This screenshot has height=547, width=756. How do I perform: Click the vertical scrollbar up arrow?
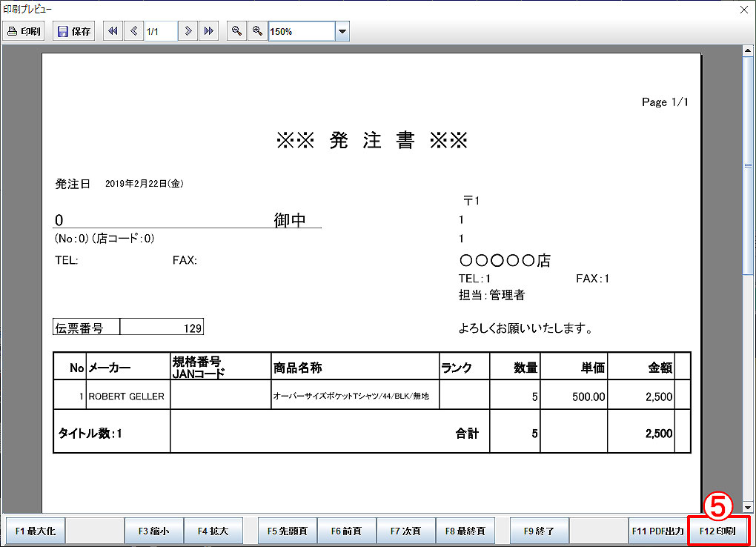[748, 50]
